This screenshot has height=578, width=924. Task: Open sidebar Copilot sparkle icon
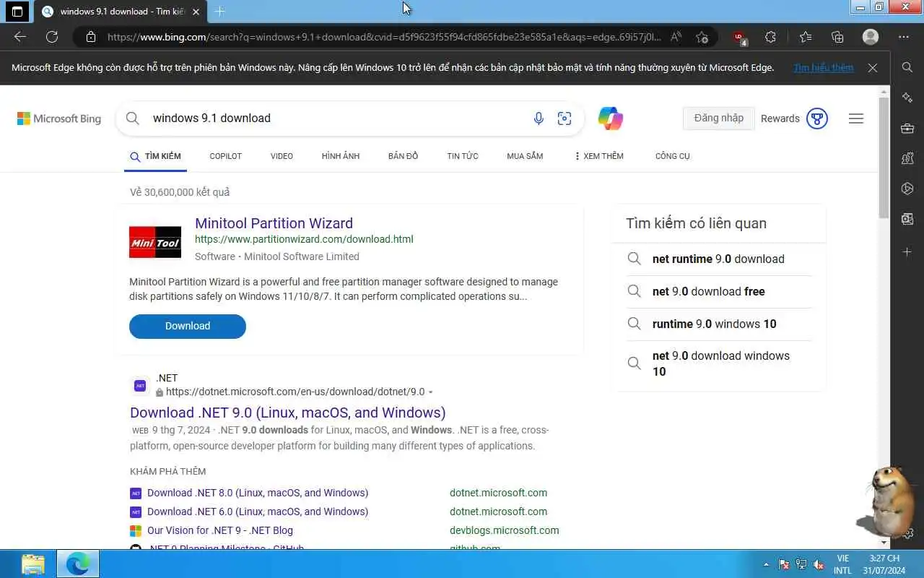907,98
